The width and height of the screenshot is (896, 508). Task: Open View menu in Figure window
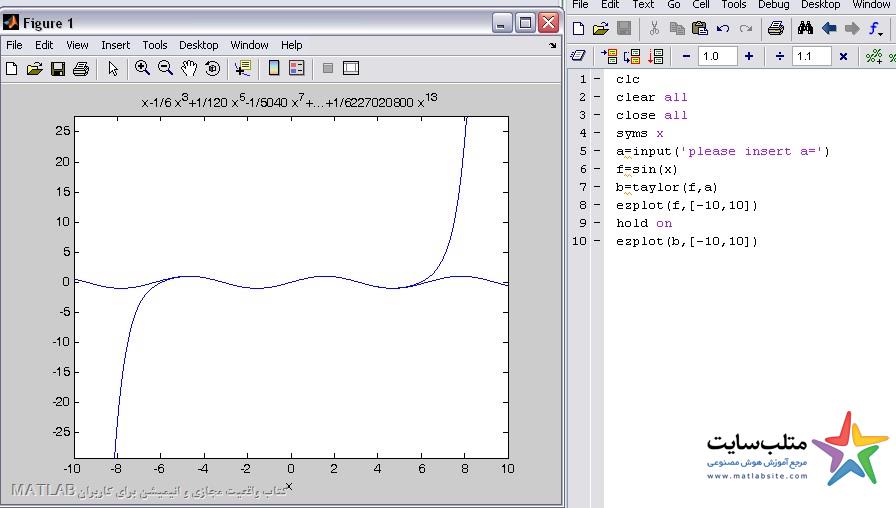[77, 45]
